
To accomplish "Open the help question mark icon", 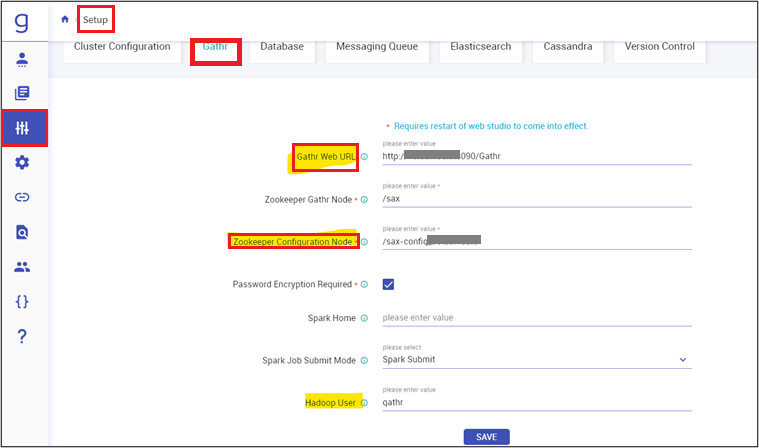I will coord(22,337).
